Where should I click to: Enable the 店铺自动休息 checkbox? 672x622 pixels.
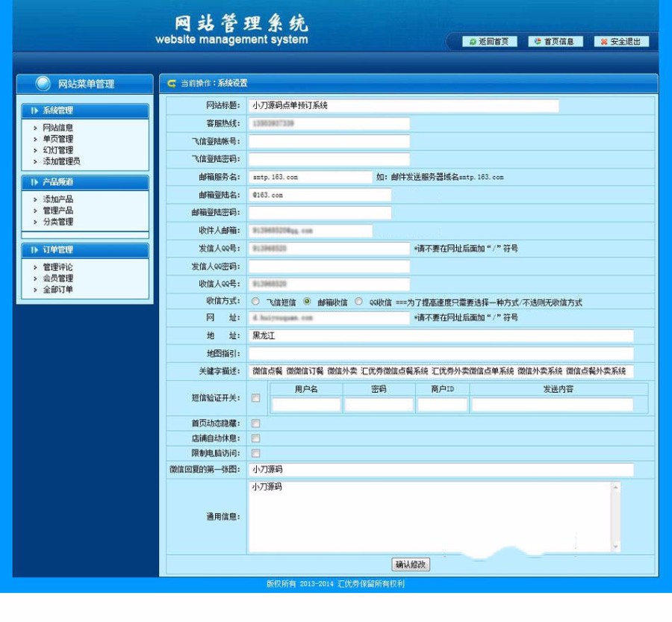point(255,437)
